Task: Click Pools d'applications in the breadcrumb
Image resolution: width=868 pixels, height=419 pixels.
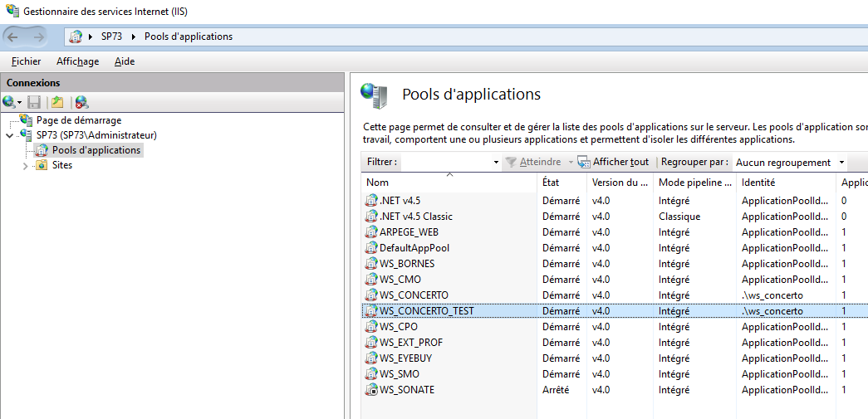Action: coord(189,37)
